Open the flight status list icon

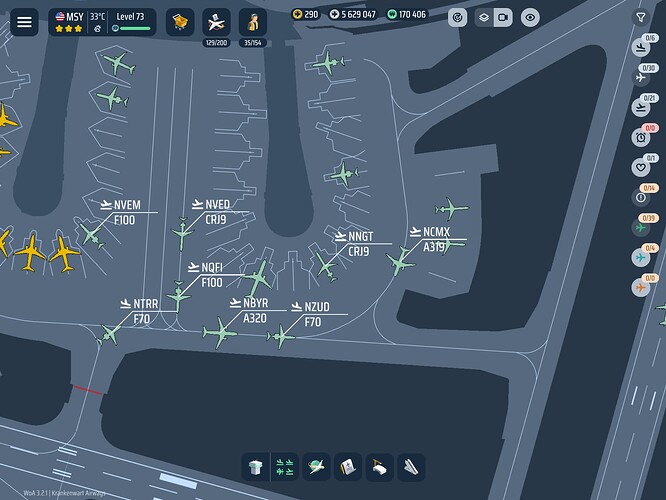point(285,467)
